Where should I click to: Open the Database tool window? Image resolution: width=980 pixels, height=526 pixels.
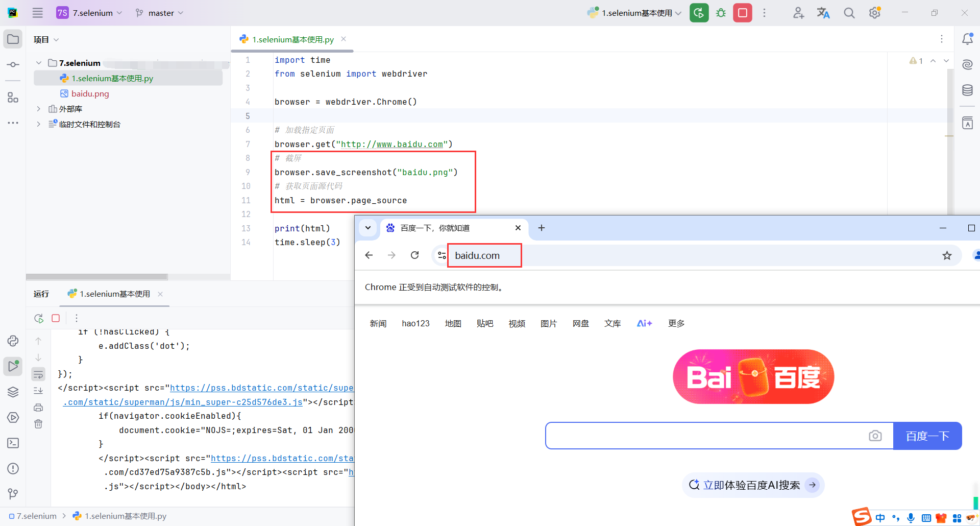click(x=967, y=90)
